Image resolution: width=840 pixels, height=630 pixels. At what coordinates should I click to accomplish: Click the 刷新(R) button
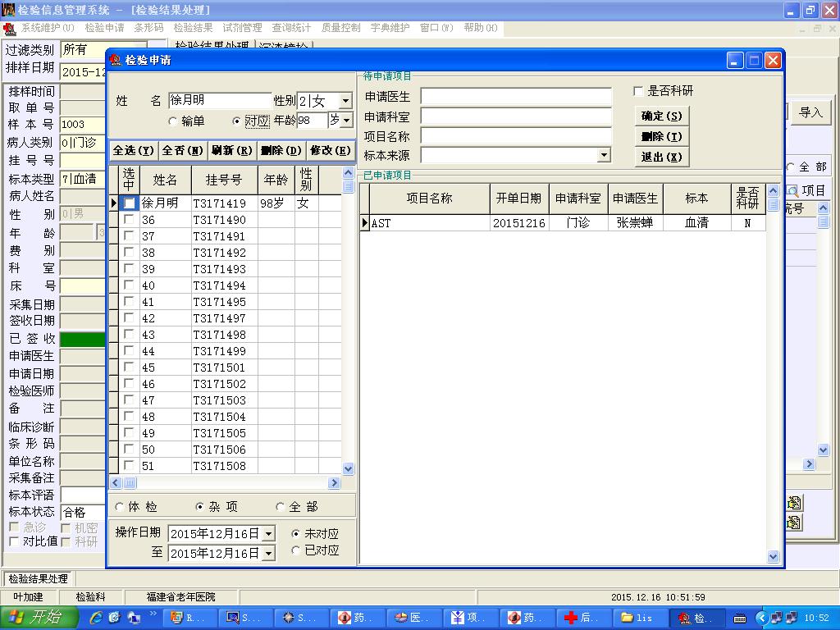[x=232, y=151]
